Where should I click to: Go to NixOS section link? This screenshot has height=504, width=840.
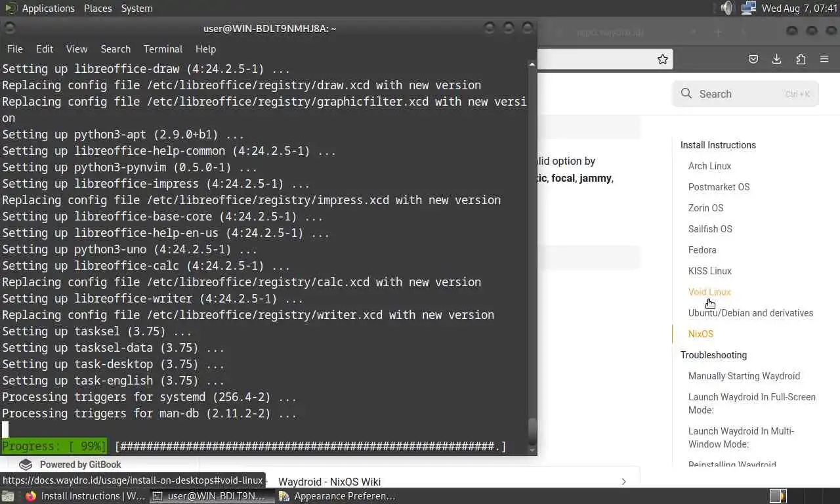click(x=701, y=334)
